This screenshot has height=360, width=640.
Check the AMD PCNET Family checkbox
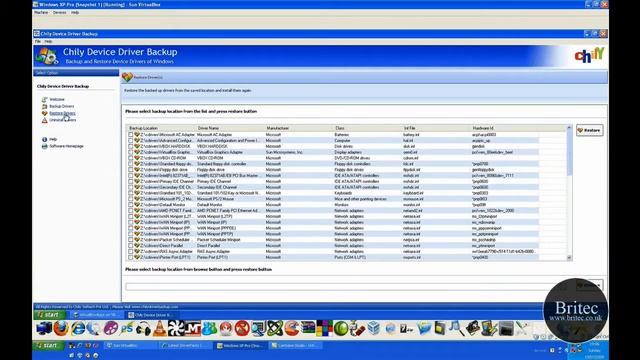(131, 211)
